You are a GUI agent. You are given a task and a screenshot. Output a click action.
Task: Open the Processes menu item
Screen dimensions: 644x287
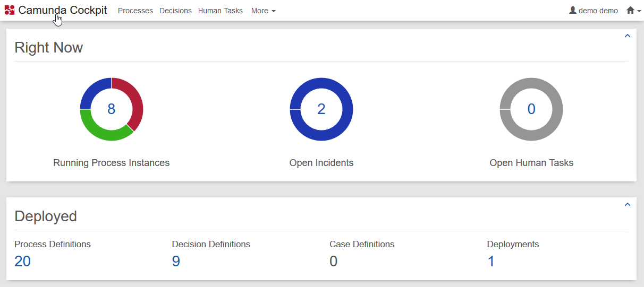coord(135,11)
